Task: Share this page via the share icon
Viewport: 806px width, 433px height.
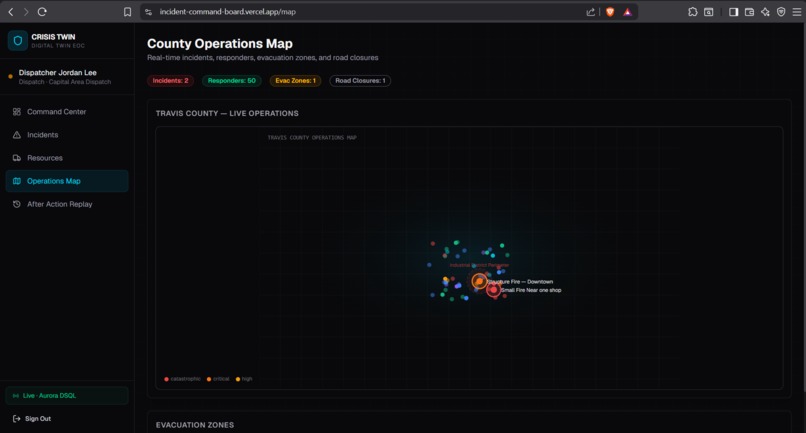Action: [x=591, y=12]
